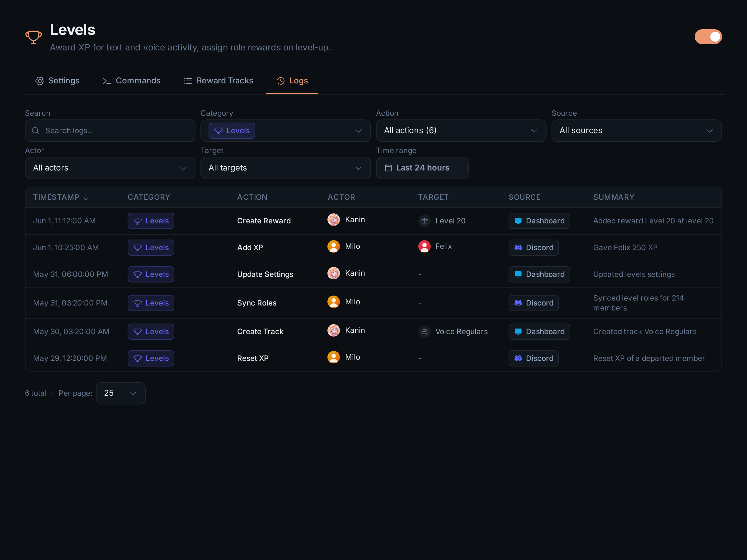Open the Last 24 hours time range
Viewport: 747px width, 560px height.
click(x=422, y=168)
